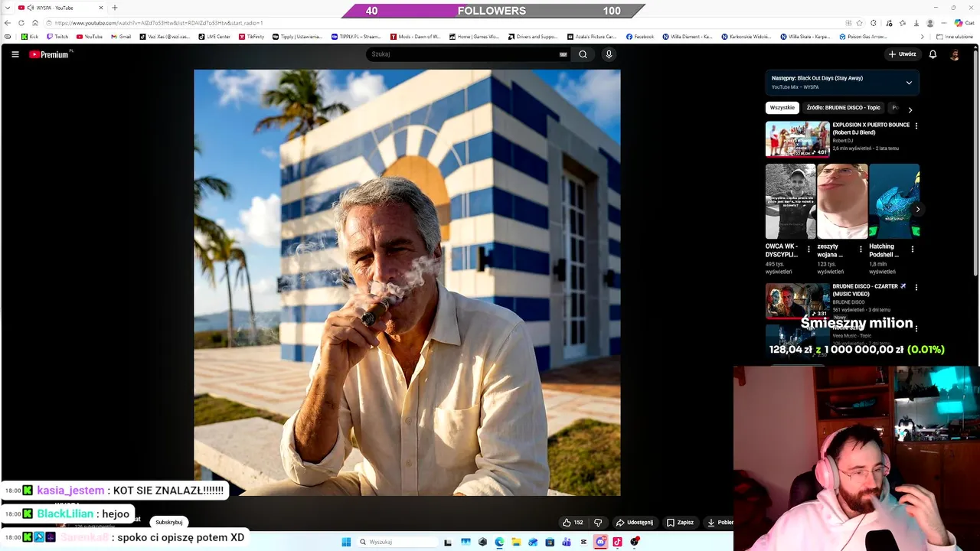This screenshot has width=980, height=551.
Task: Open Discord from taskbar
Action: point(600,542)
